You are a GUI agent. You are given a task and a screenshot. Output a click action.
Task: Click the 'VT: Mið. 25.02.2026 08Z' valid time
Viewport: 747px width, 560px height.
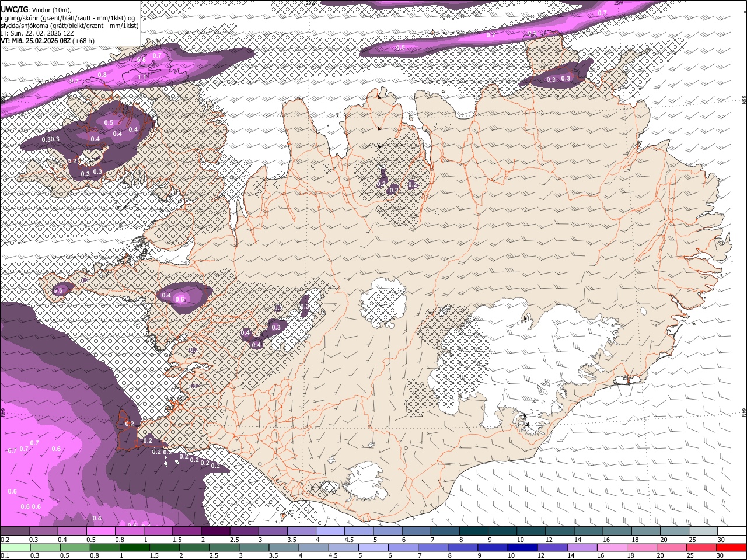pos(36,41)
